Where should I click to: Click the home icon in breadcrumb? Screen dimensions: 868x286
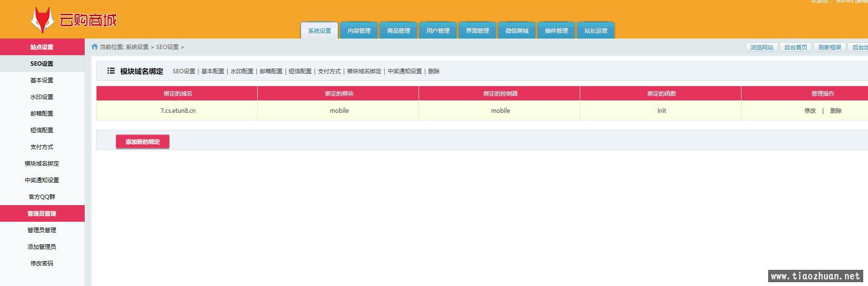[95, 47]
